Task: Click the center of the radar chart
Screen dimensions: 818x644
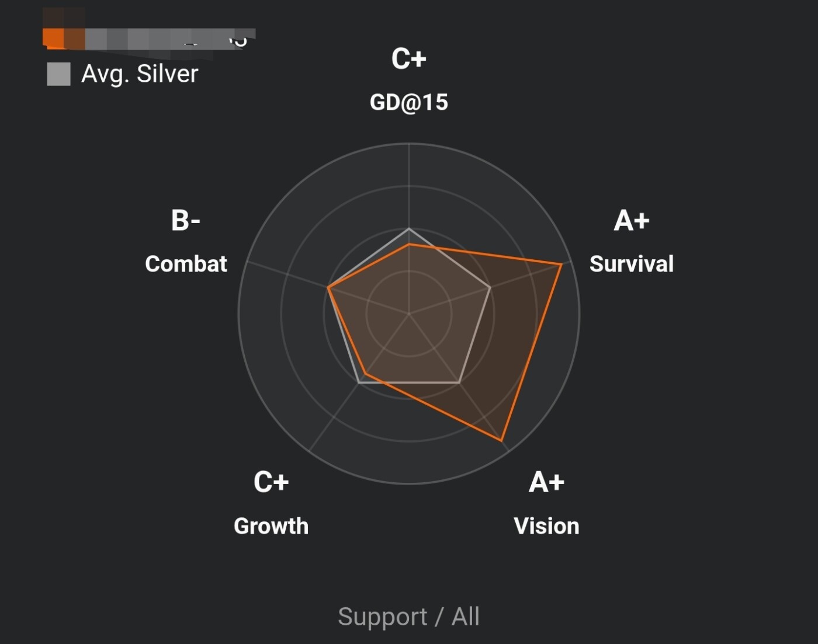Action: tap(409, 314)
